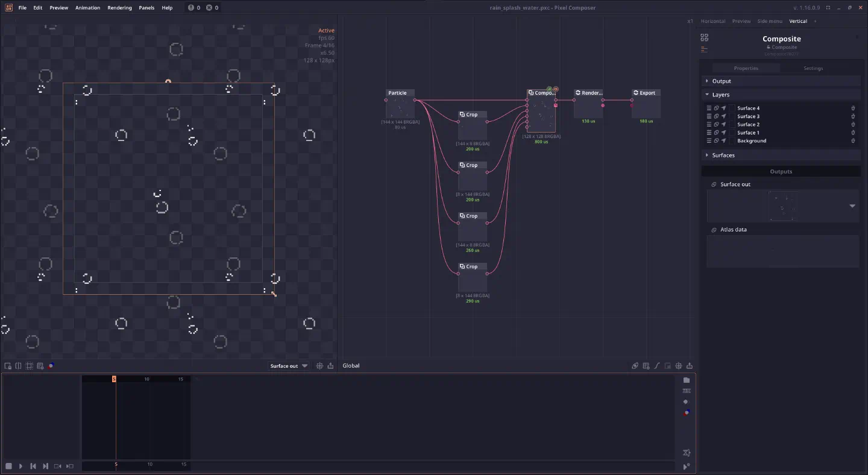Delete the Surface 4 layer using trash icon
Image resolution: width=868 pixels, height=475 pixels.
point(854,108)
